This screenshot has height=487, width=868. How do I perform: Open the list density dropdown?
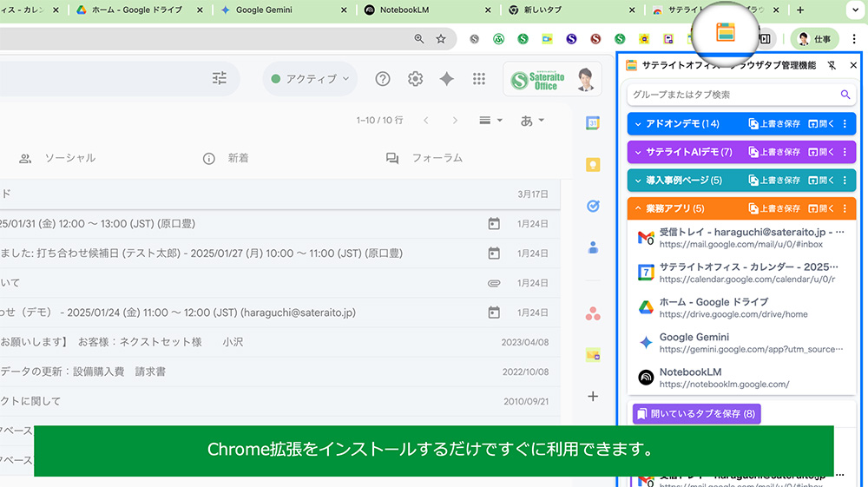pos(490,121)
